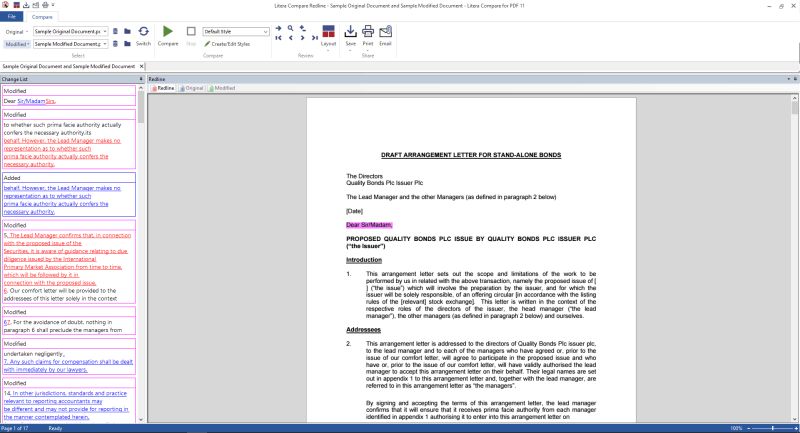800x433 pixels.
Task: Click the quick-access print icon in the title bar
Action: point(45,5)
